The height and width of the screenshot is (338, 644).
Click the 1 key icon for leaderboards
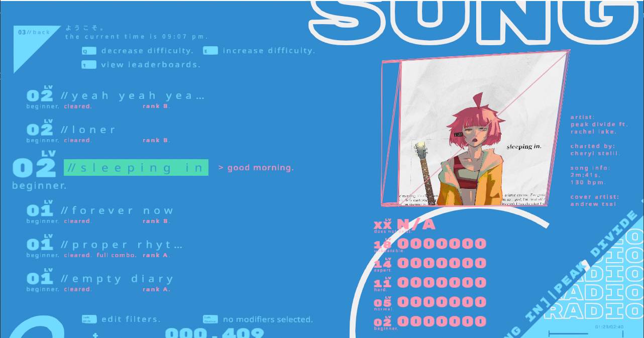[89, 65]
